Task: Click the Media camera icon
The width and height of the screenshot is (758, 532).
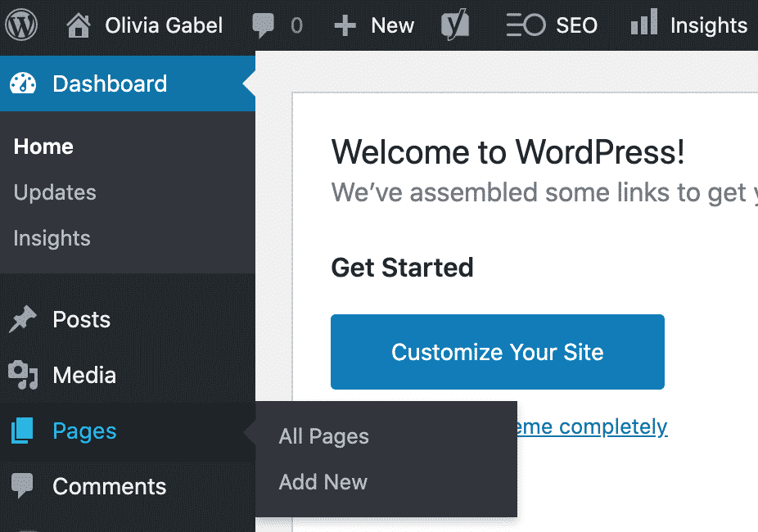Action: pos(23,375)
